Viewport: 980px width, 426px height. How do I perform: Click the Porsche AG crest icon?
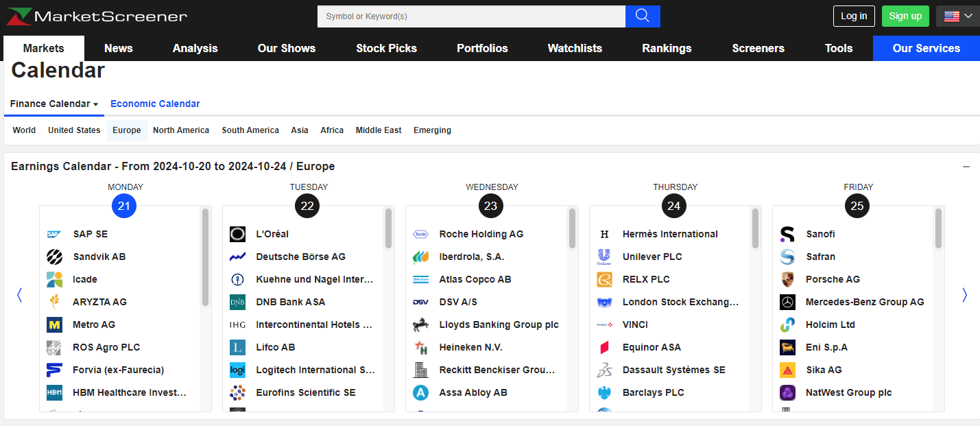787,279
